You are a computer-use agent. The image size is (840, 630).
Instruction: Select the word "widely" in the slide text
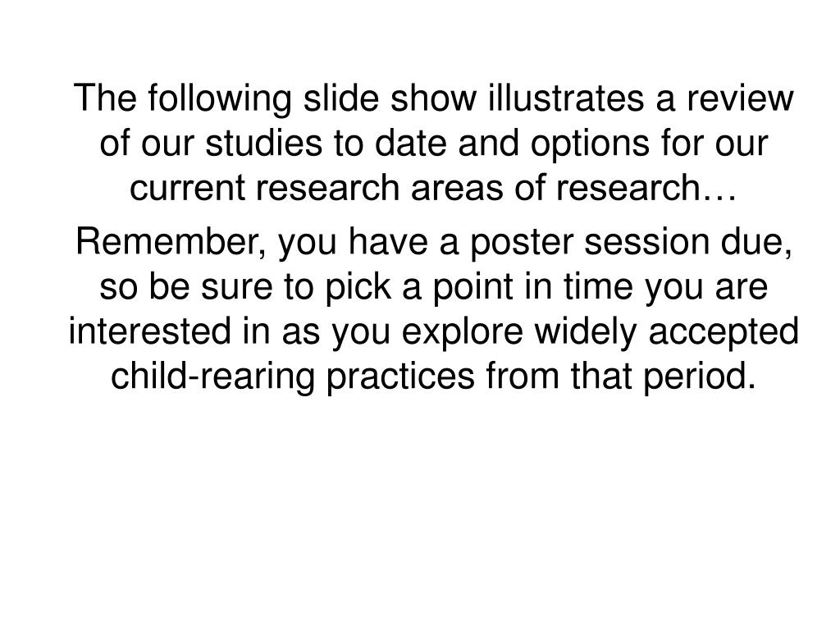[x=585, y=332]
